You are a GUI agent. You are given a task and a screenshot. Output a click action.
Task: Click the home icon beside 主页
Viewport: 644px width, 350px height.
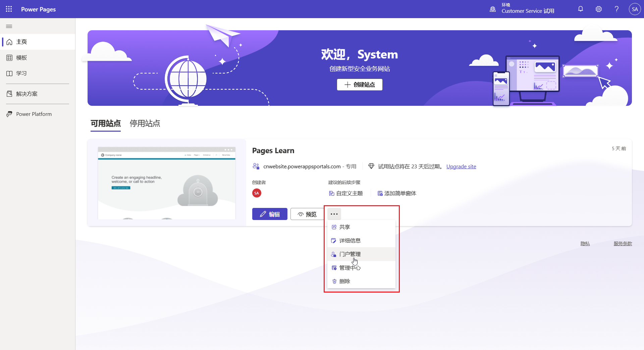(9, 42)
